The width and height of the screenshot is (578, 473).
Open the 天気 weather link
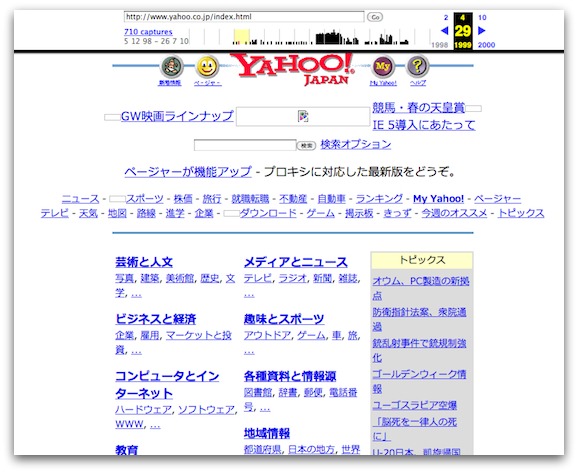(x=88, y=213)
